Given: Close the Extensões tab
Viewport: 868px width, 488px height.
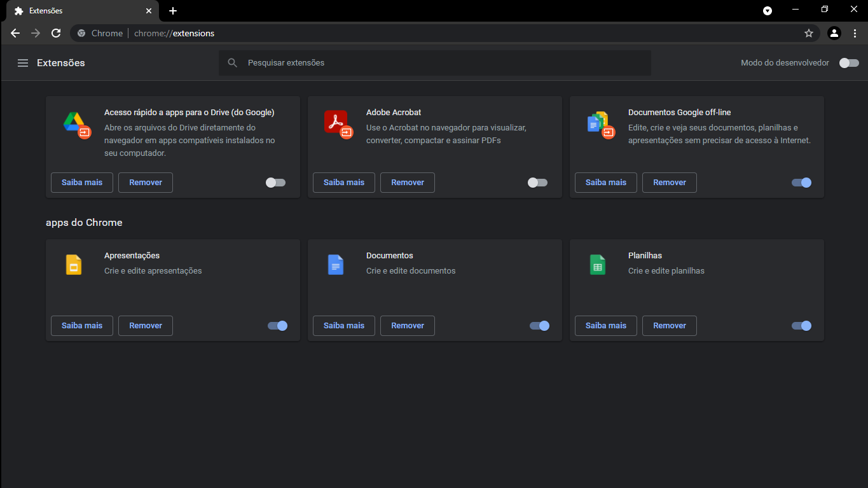Looking at the screenshot, I should click(149, 11).
